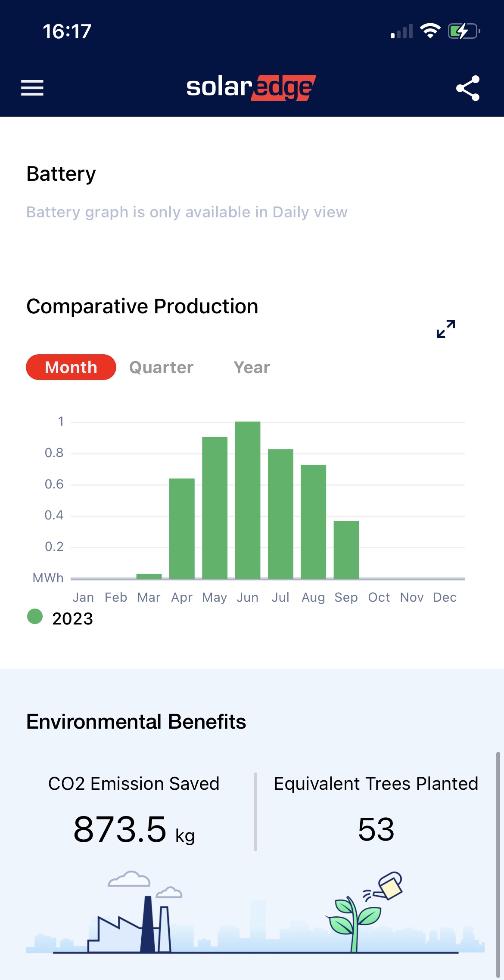This screenshot has height=980, width=504.
Task: Tap the September production bar
Action: (x=346, y=550)
